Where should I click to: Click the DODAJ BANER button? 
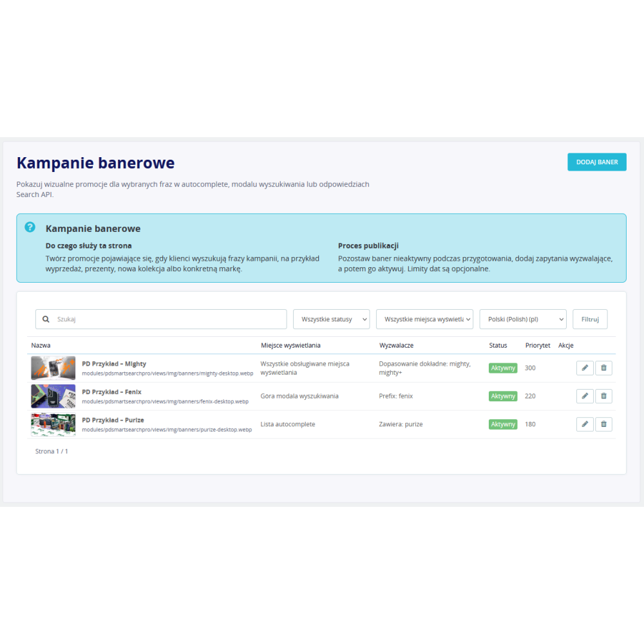(x=597, y=162)
